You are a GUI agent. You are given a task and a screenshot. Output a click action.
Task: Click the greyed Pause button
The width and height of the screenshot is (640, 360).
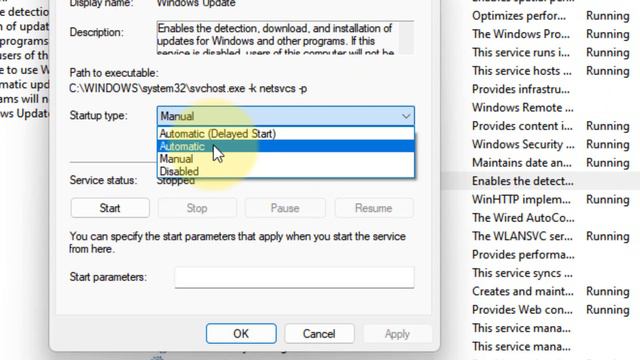[x=285, y=208]
